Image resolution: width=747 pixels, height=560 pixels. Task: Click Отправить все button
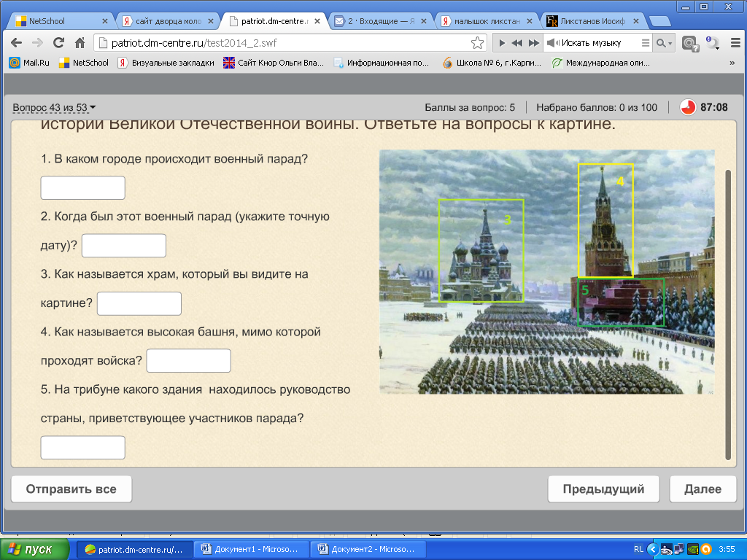point(71,489)
